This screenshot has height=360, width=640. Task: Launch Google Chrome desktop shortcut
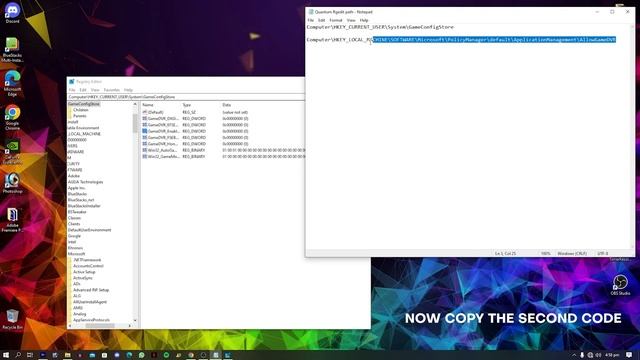pos(12,118)
